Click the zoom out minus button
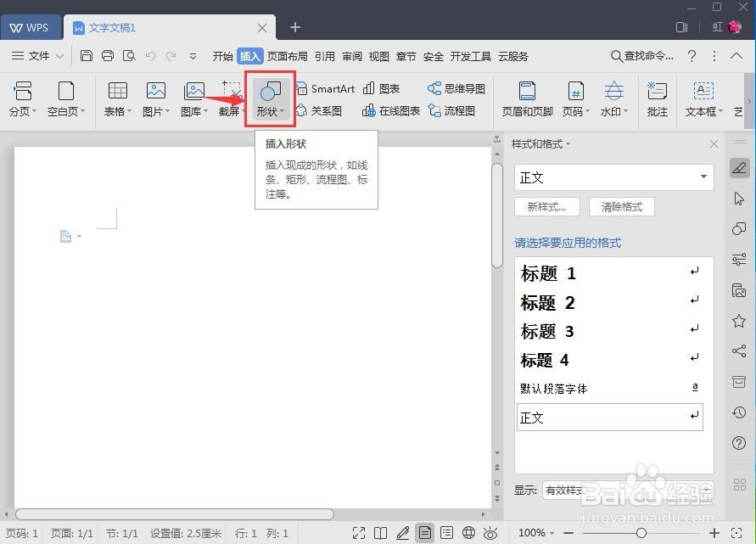Image resolution: width=756 pixels, height=544 pixels. [568, 533]
